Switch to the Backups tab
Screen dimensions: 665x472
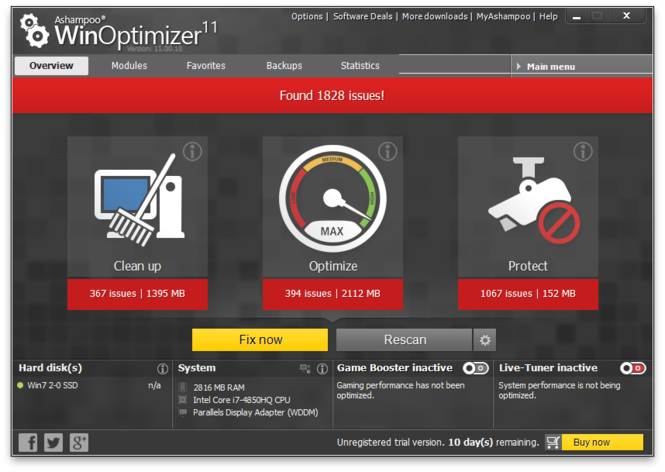tap(284, 66)
